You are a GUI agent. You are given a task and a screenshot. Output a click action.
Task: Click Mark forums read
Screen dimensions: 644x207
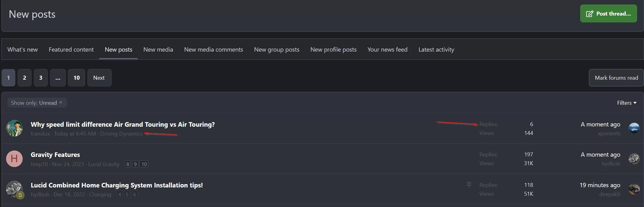[x=616, y=78]
